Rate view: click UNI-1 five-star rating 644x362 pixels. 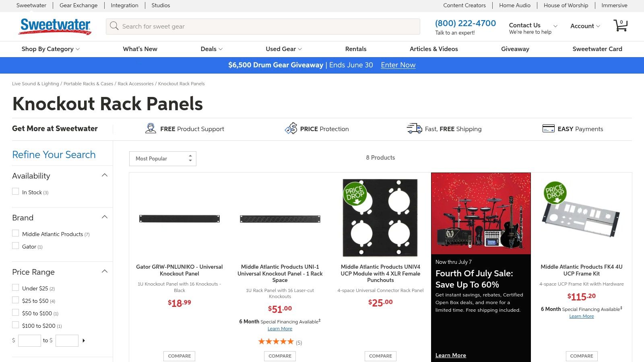tap(276, 342)
